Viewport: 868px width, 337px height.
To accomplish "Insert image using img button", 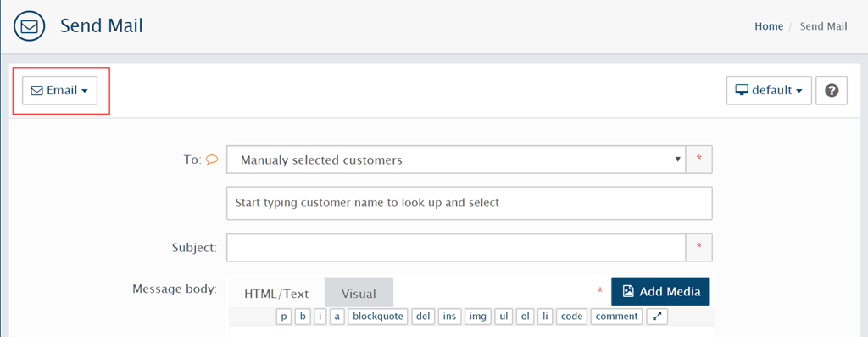I will pos(478,317).
